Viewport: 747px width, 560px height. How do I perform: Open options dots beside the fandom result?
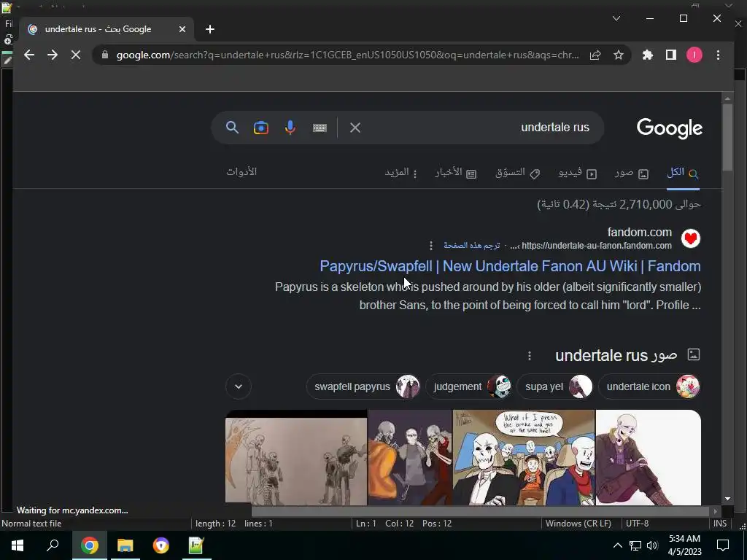coord(430,245)
